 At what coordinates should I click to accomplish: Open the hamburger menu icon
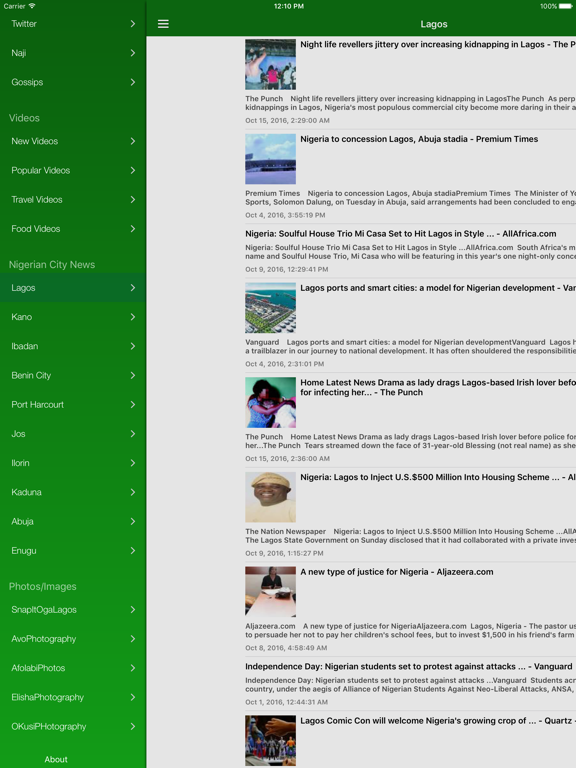[x=163, y=24]
